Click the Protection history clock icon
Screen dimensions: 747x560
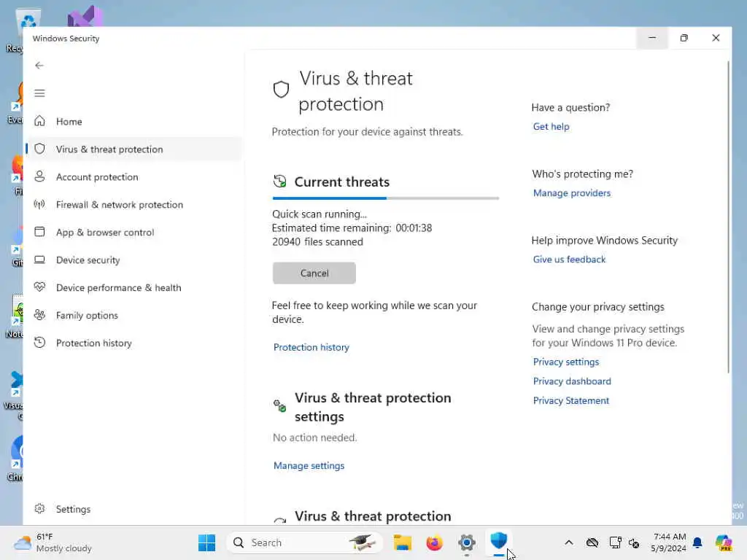39,343
